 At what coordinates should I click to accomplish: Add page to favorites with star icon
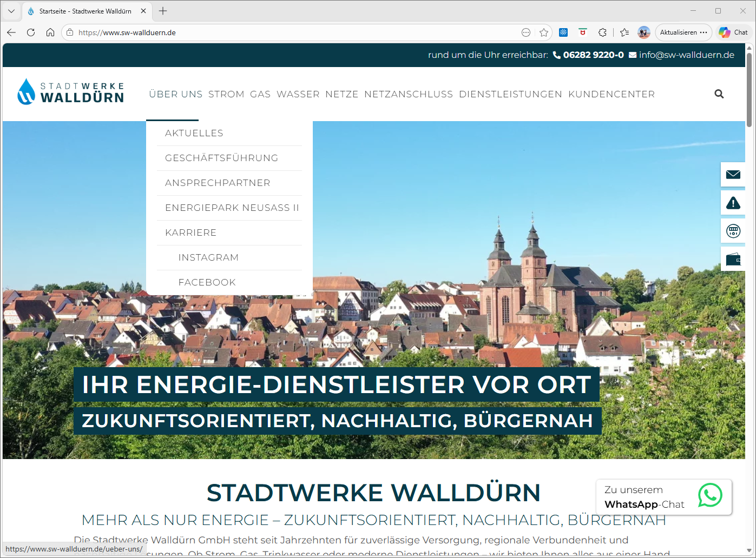pyautogui.click(x=544, y=32)
